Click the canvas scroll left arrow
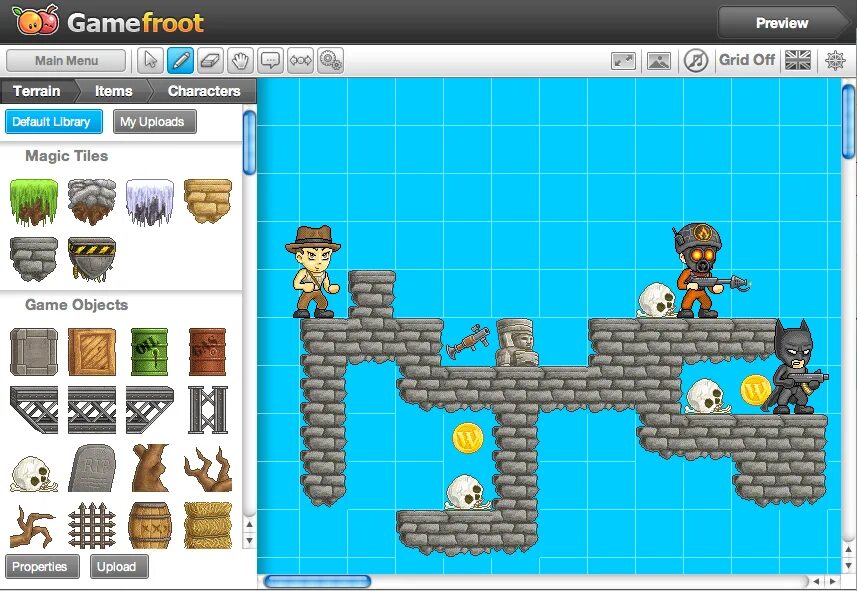857x591 pixels. tap(816, 582)
